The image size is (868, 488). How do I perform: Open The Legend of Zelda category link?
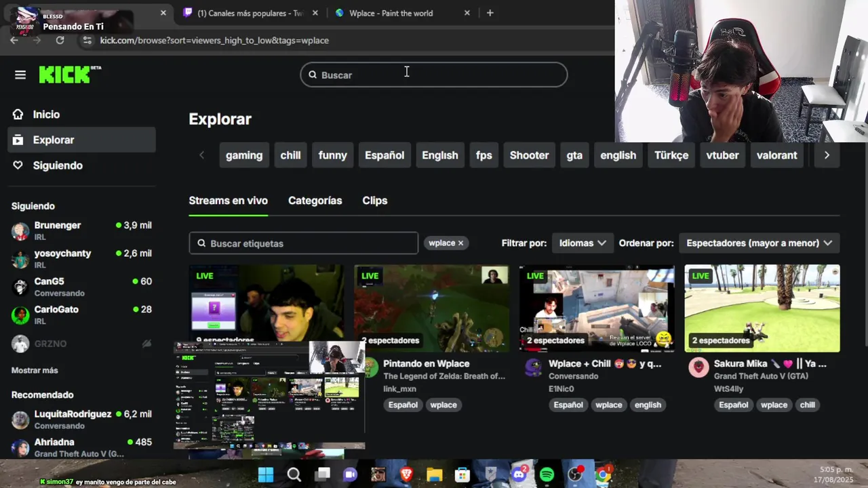coord(444,376)
